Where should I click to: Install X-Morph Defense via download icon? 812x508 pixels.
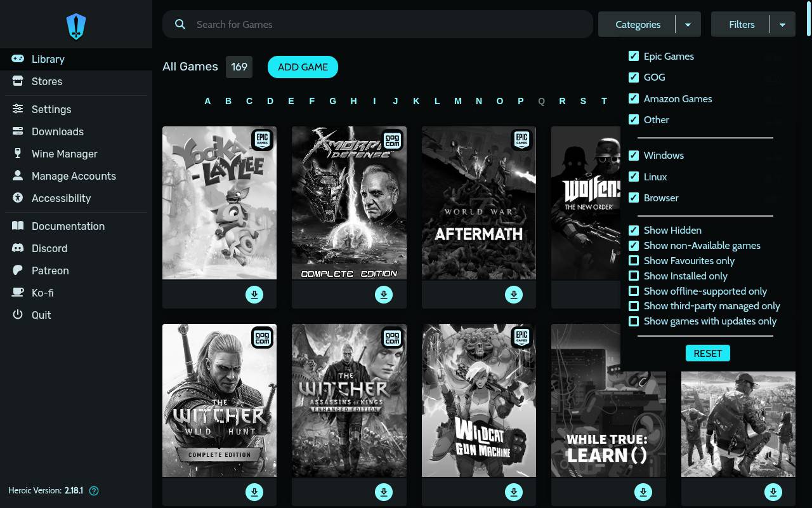click(x=384, y=295)
